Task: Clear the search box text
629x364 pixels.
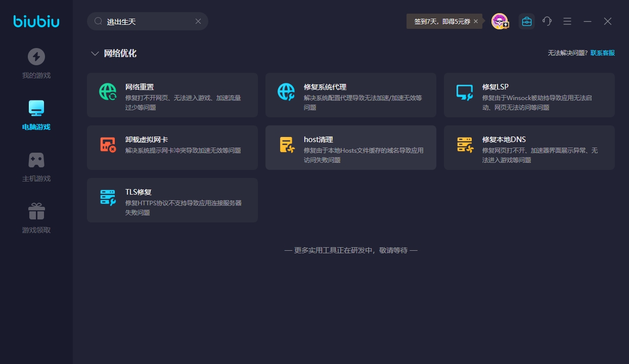Action: point(198,21)
